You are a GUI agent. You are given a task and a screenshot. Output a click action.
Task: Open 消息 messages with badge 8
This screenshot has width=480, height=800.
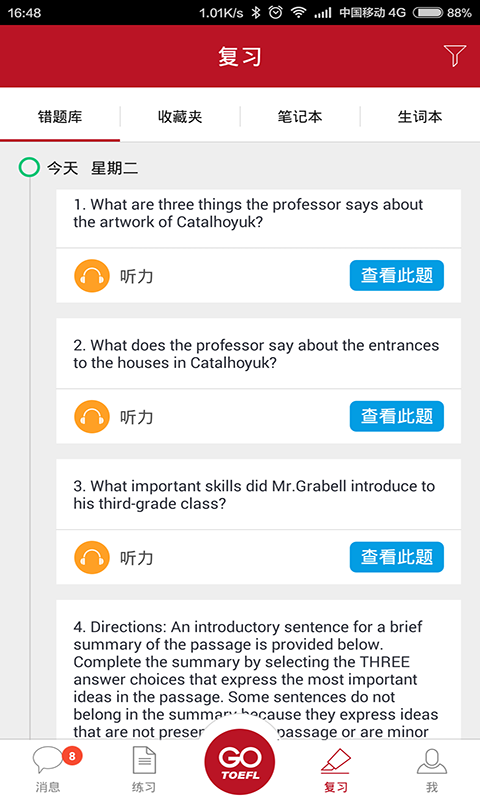48,769
